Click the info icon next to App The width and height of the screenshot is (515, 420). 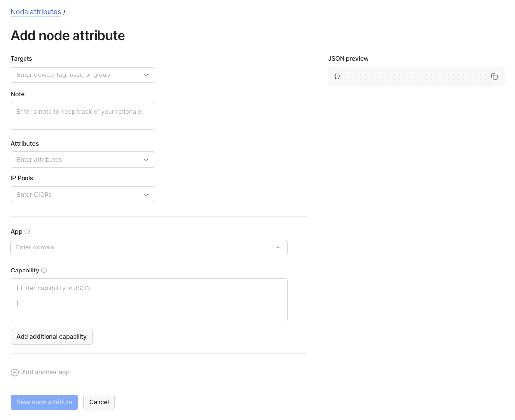[27, 231]
